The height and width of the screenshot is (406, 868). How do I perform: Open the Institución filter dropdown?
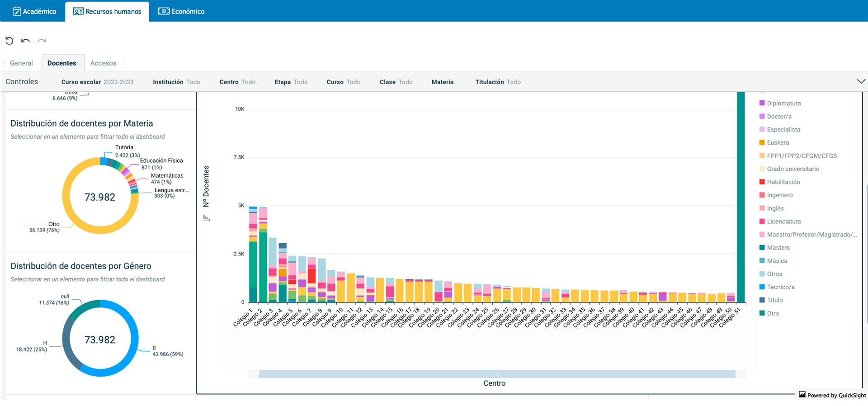click(x=176, y=82)
